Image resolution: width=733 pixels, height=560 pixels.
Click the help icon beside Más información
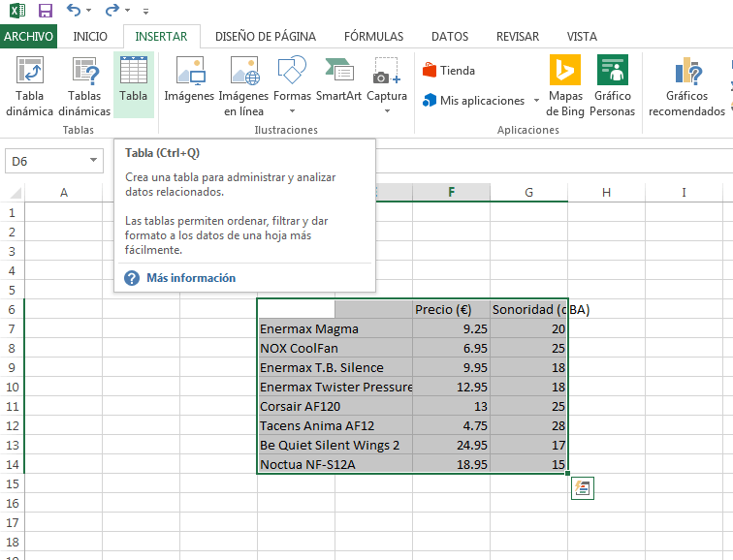(x=132, y=278)
